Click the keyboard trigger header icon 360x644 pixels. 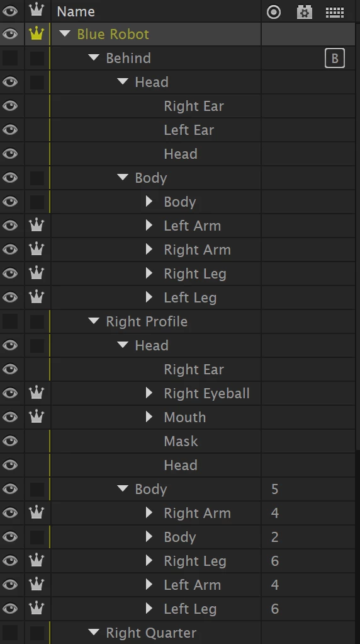(x=335, y=13)
